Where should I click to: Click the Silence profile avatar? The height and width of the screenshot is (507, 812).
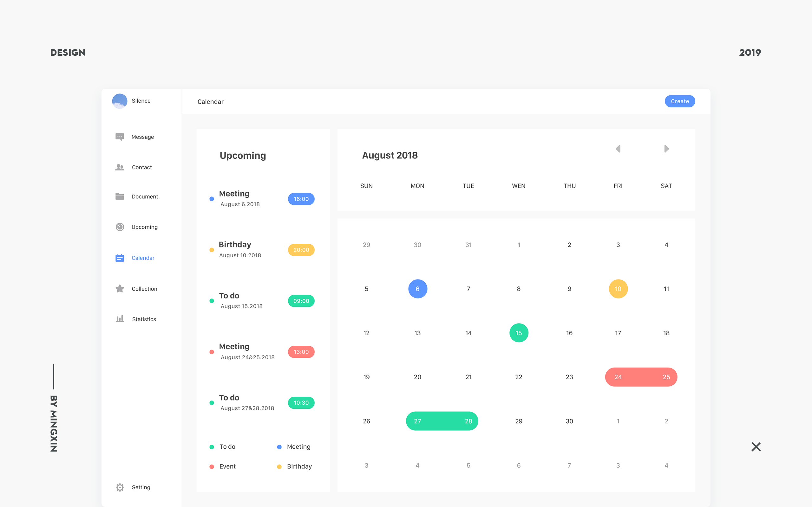click(x=120, y=101)
